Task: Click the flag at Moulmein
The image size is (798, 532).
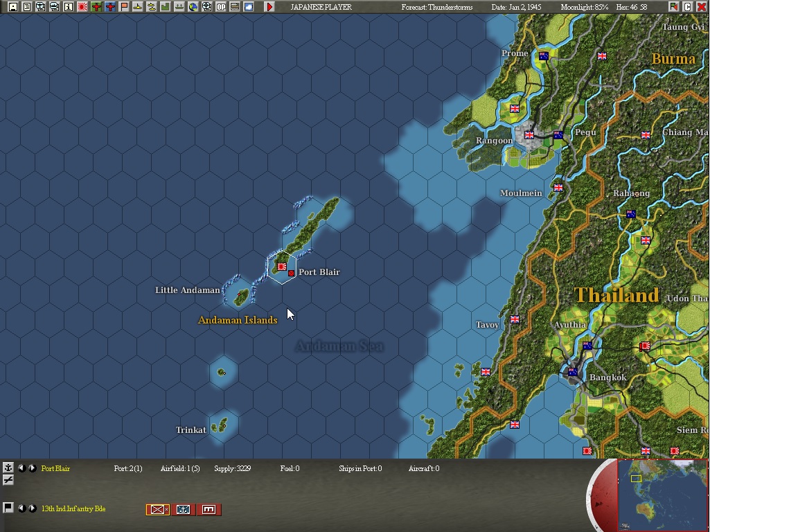Action: (x=558, y=187)
